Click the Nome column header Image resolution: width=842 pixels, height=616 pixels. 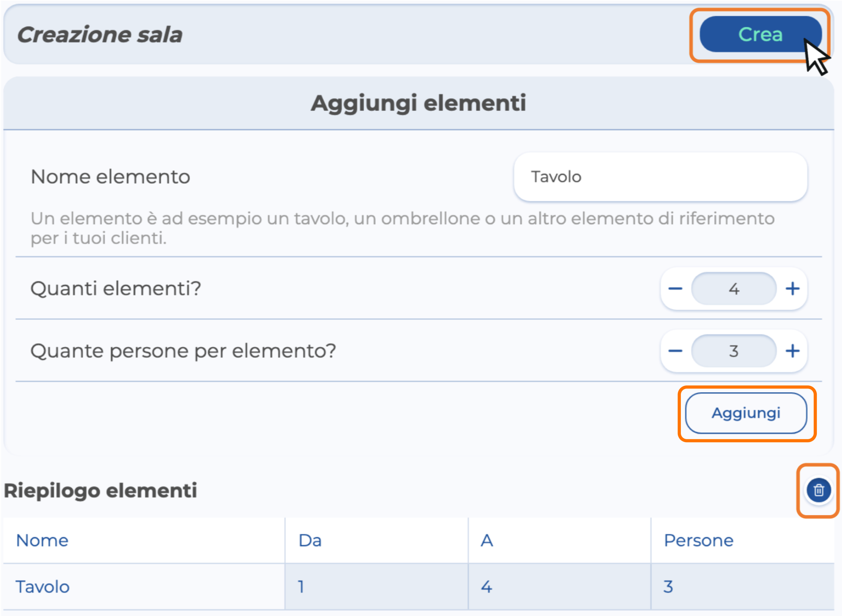(x=43, y=540)
